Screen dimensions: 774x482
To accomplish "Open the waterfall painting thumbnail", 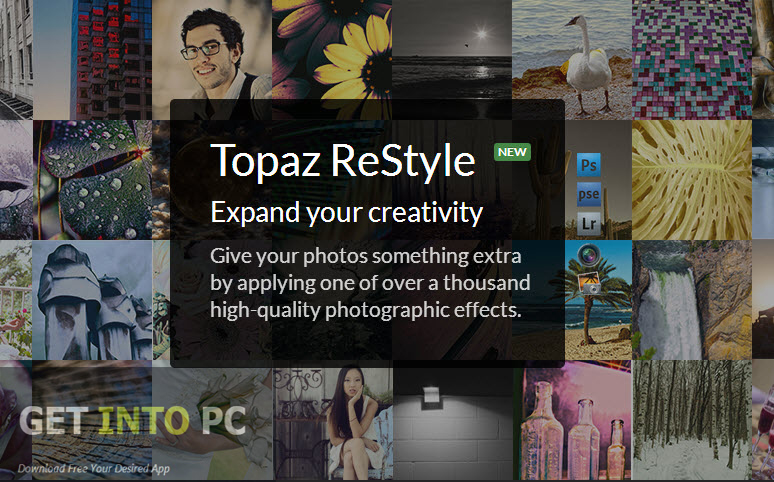I will pos(692,300).
